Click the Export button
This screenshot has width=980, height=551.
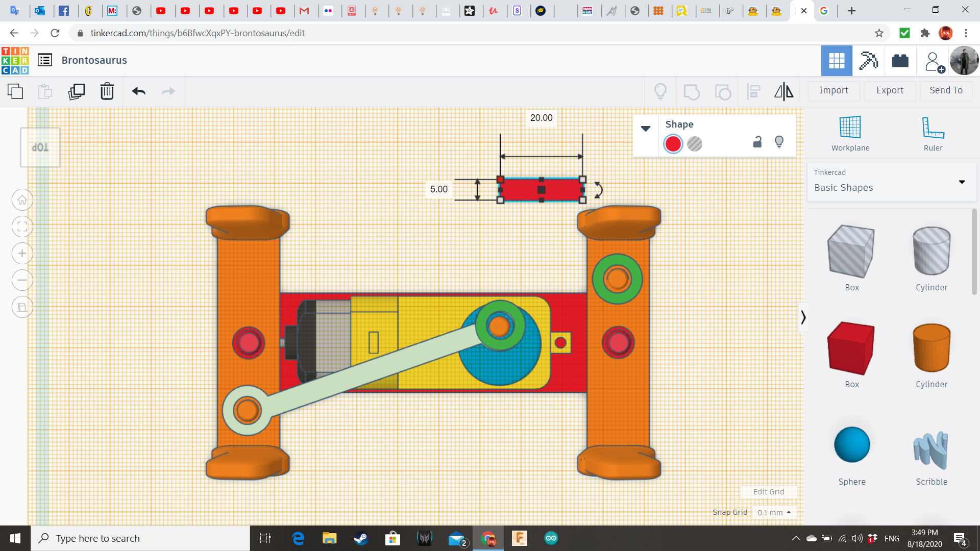(x=889, y=90)
